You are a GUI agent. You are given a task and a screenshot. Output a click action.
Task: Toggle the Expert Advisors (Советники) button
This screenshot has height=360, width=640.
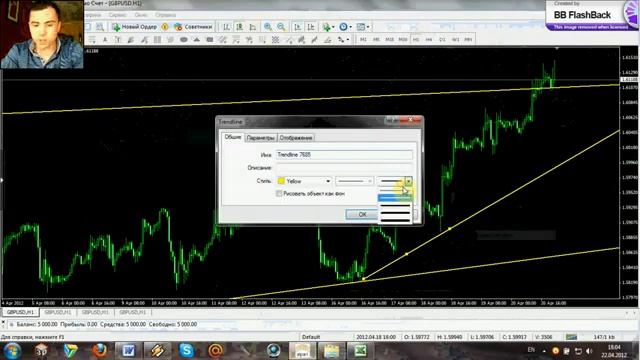coord(193,27)
